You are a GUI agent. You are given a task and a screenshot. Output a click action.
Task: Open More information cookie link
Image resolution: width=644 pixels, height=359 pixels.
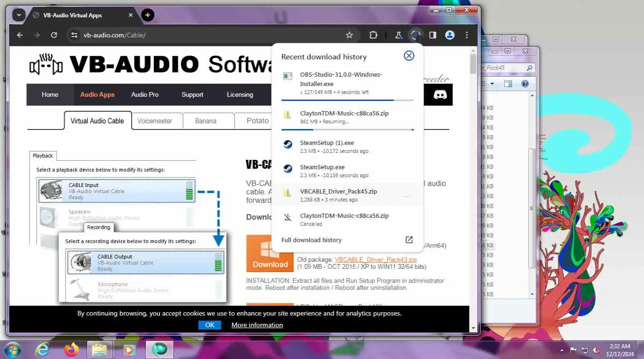[257, 325]
